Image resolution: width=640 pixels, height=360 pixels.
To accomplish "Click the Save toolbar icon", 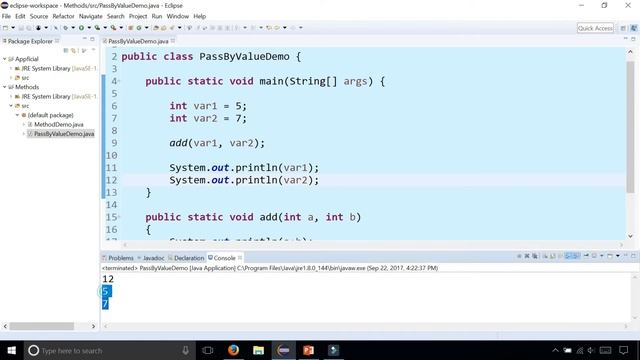I will click(20, 28).
